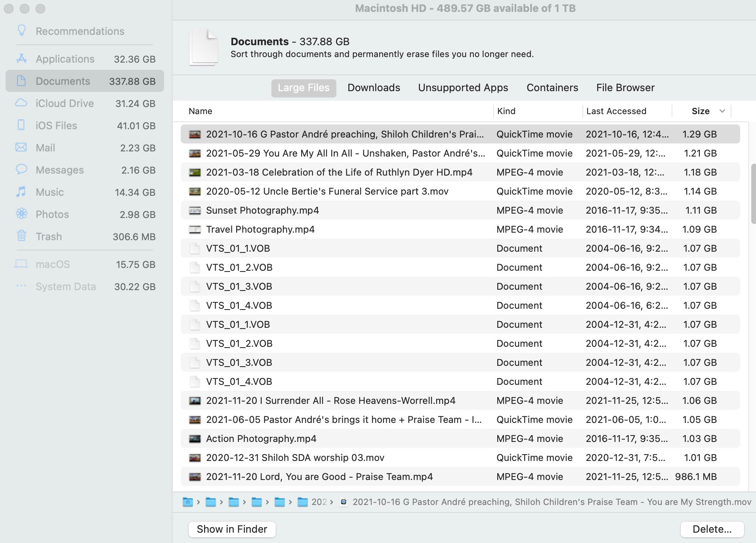Image resolution: width=756 pixels, height=543 pixels.
Task: Click thumbnail icon of Action Photography.mp4
Action: pos(195,439)
